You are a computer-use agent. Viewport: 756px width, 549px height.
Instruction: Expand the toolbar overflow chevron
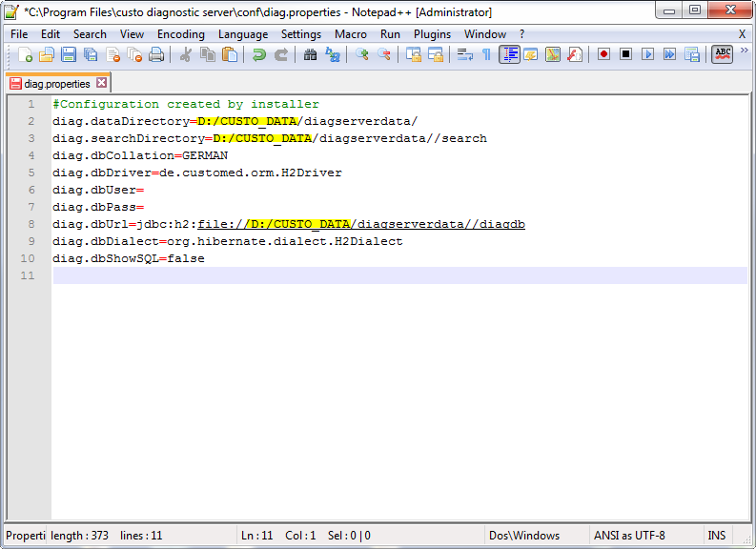(744, 51)
